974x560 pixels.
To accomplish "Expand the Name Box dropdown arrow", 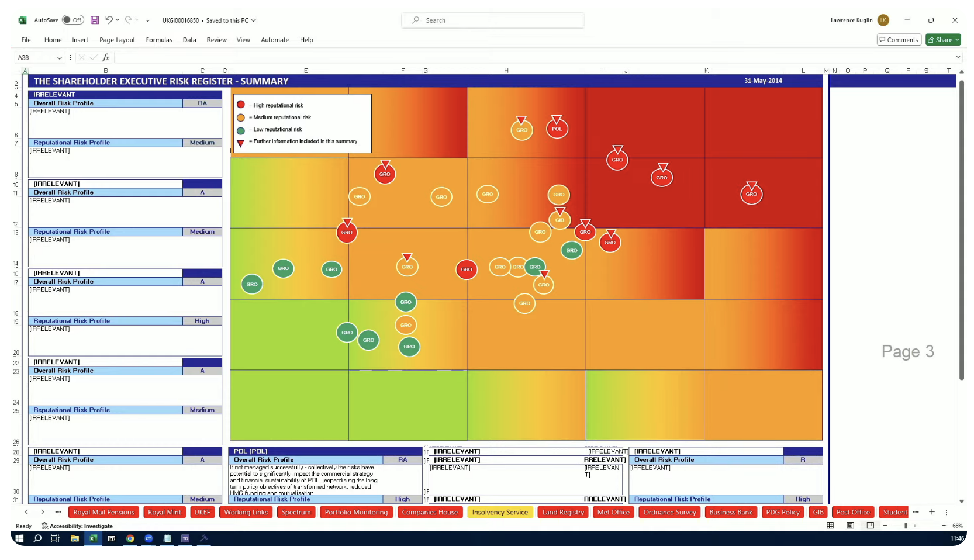I will click(x=59, y=57).
